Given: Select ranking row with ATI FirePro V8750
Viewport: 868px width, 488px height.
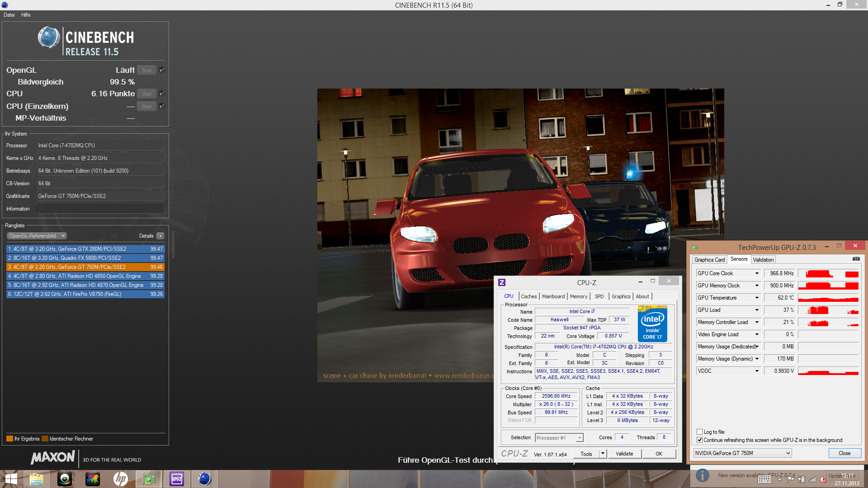Looking at the screenshot, I should tap(85, 294).
